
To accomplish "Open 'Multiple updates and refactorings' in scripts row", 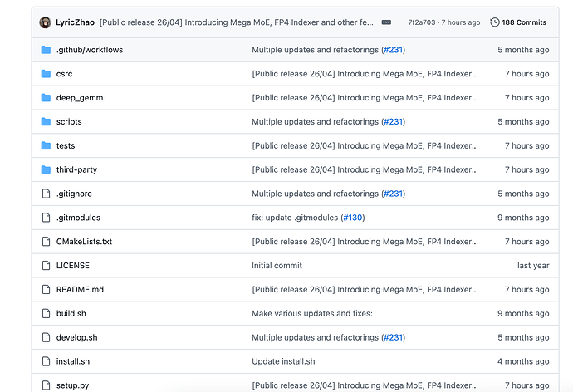I will point(315,121).
